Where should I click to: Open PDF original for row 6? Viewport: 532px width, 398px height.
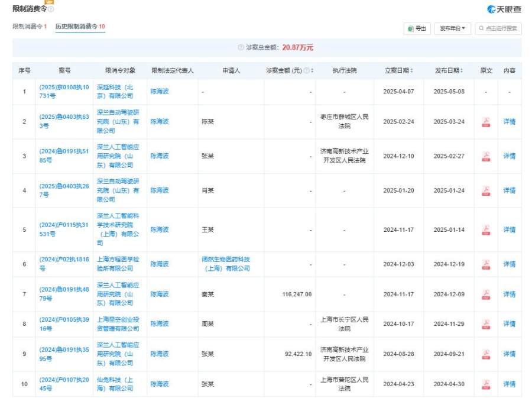(486, 264)
